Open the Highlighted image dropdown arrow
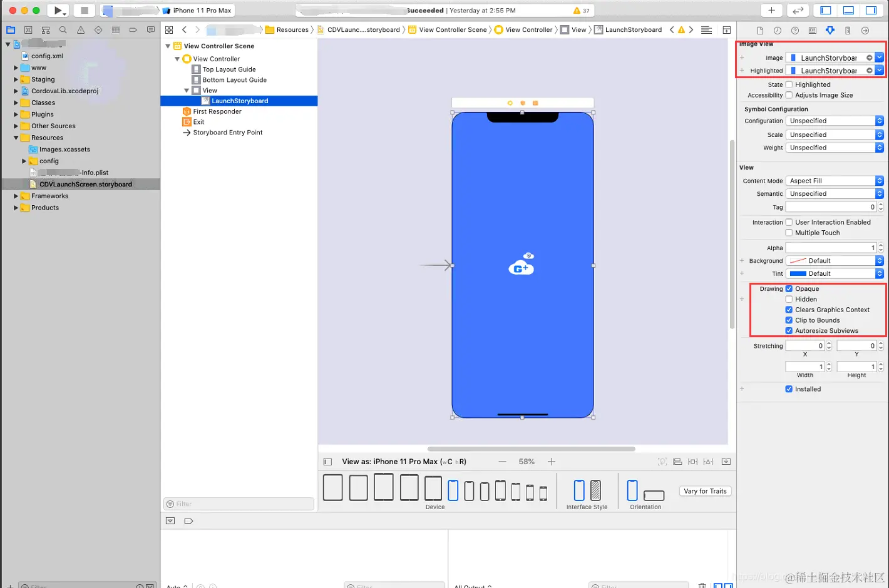This screenshot has height=588, width=889. coord(879,71)
